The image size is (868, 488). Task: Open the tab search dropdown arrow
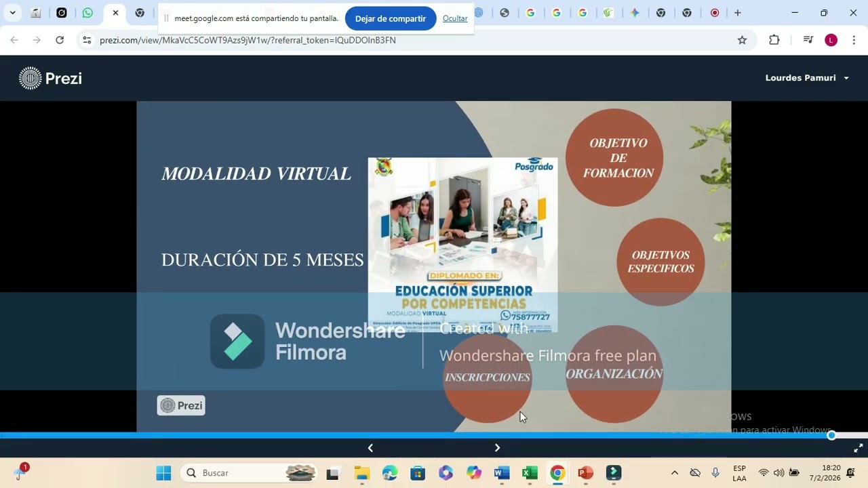[12, 13]
